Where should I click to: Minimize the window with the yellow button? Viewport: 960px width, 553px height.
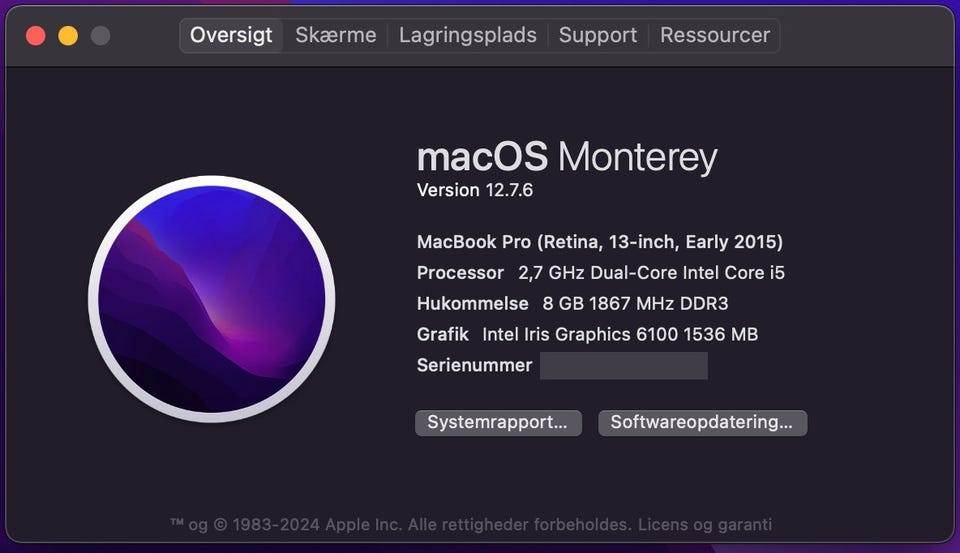click(68, 36)
